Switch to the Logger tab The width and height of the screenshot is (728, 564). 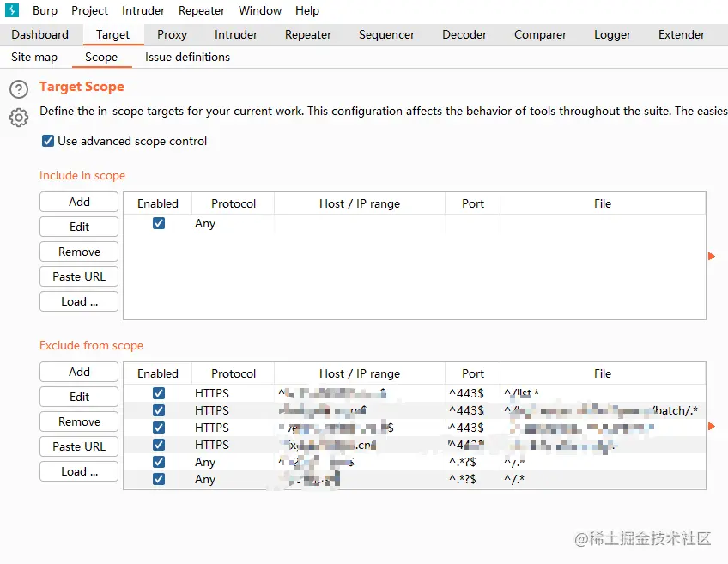point(612,35)
